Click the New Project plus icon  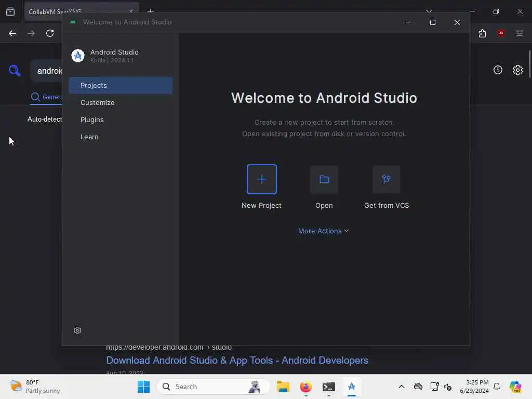point(262,179)
